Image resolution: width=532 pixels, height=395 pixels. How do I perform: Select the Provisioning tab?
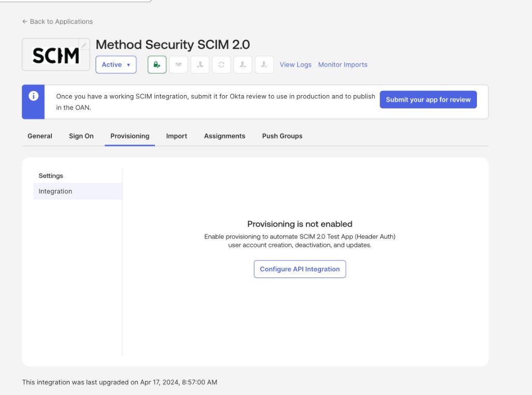click(x=129, y=136)
